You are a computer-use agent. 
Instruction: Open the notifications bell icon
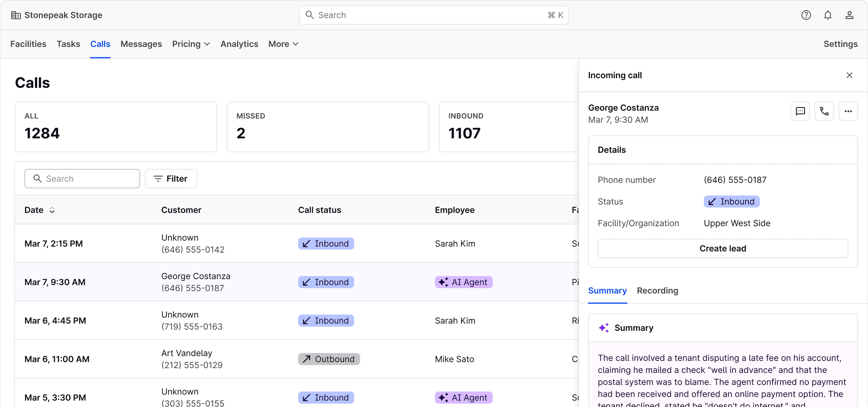pos(828,15)
